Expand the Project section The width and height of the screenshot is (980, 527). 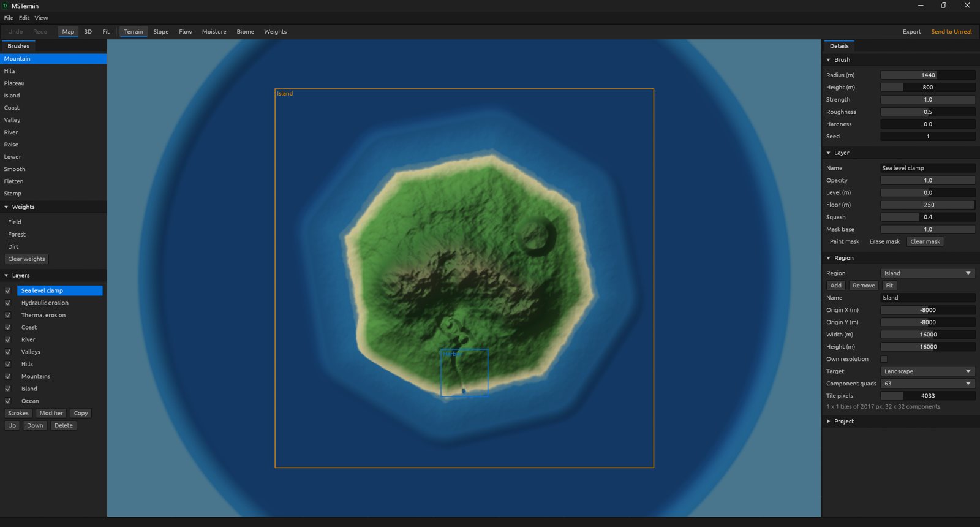pos(829,422)
